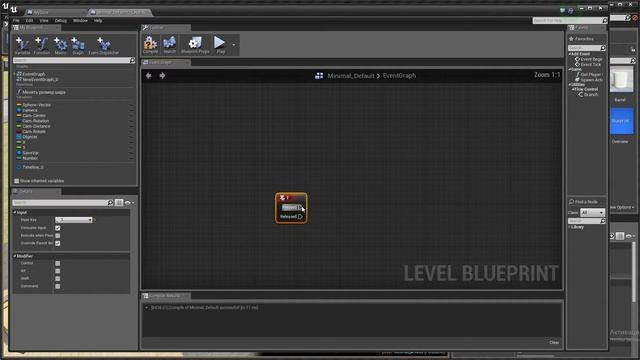Collapse the Input section
Screen dimensions: 640x360
(15, 212)
